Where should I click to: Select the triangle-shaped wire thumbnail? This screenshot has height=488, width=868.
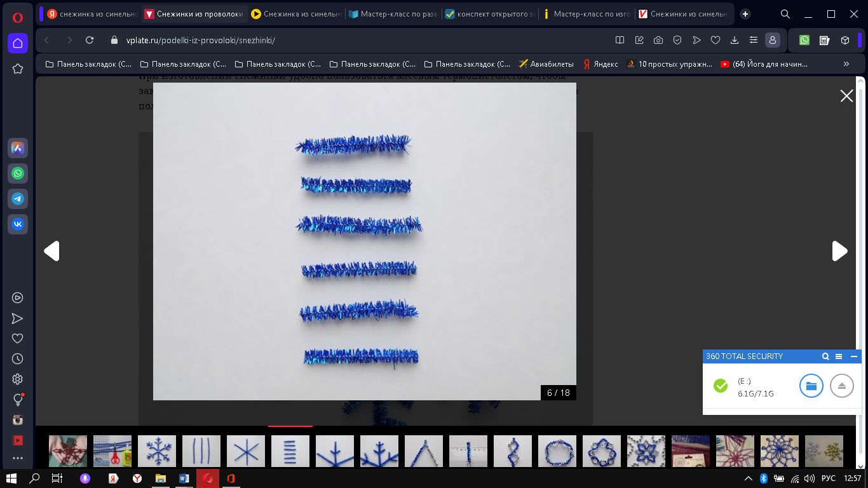click(x=424, y=451)
